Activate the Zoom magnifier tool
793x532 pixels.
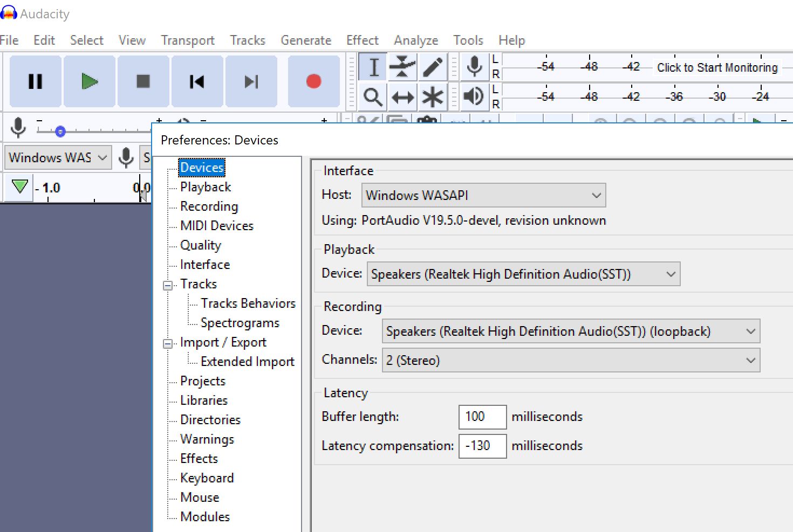click(373, 97)
